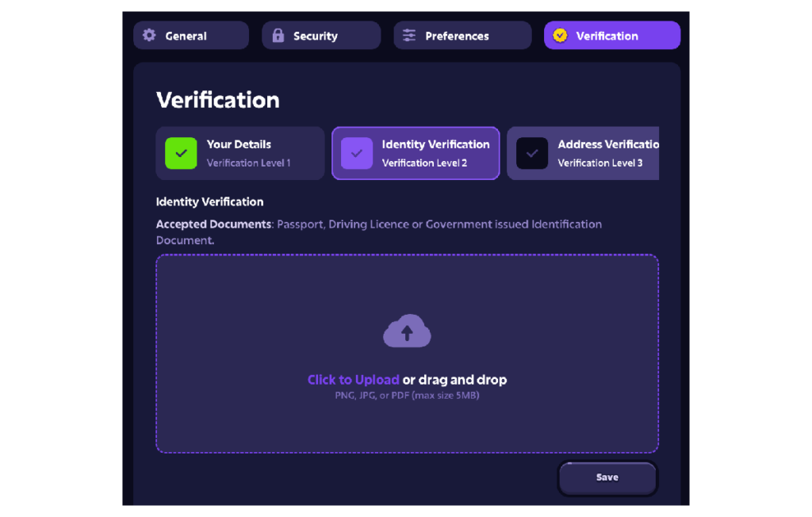Image resolution: width=812 pixels, height=517 pixels.
Task: Toggle the purple checkbox beside Identity Verification
Action: [x=356, y=153]
